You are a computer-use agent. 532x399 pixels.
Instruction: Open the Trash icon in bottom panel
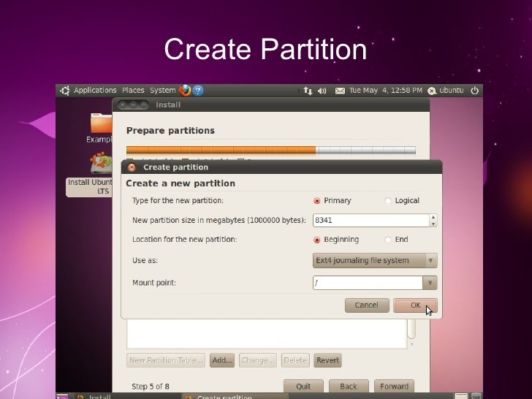pos(476,396)
